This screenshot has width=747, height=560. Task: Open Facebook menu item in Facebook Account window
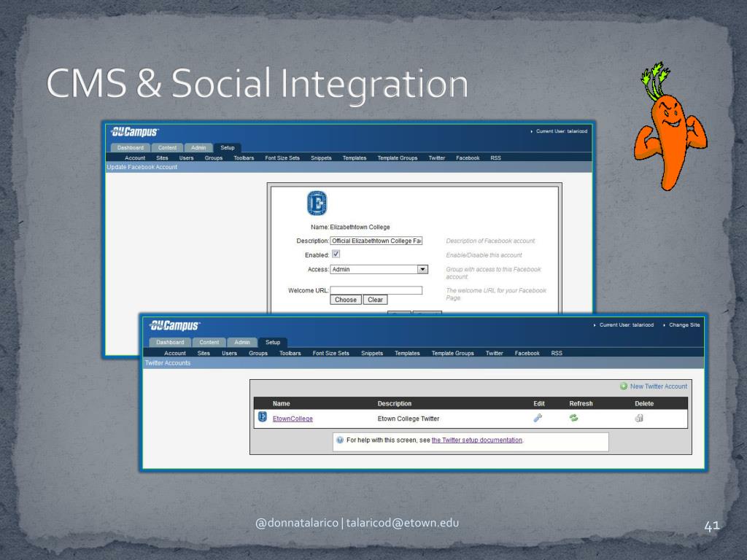468,158
